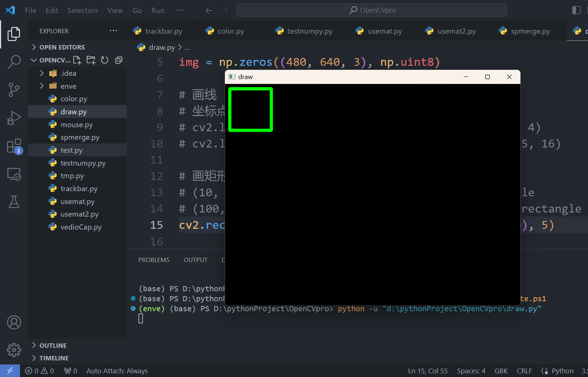Show errors and warnings count
588x377 pixels.
40,371
